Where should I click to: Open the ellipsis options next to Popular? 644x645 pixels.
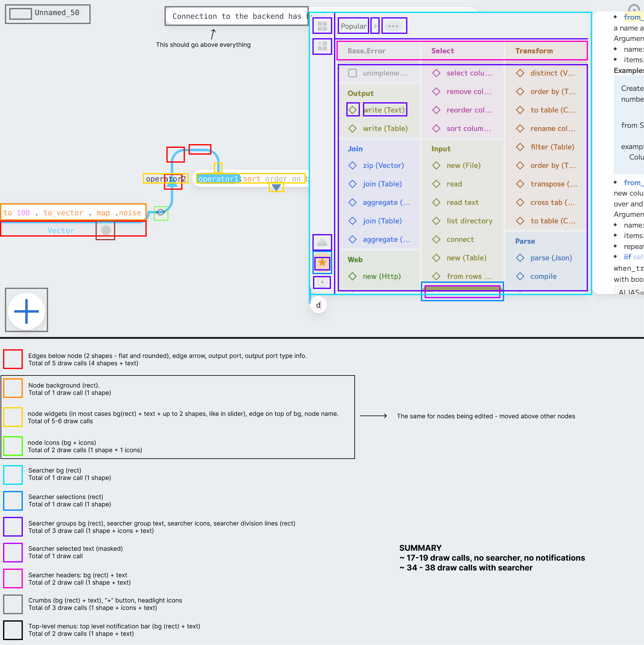tap(394, 26)
